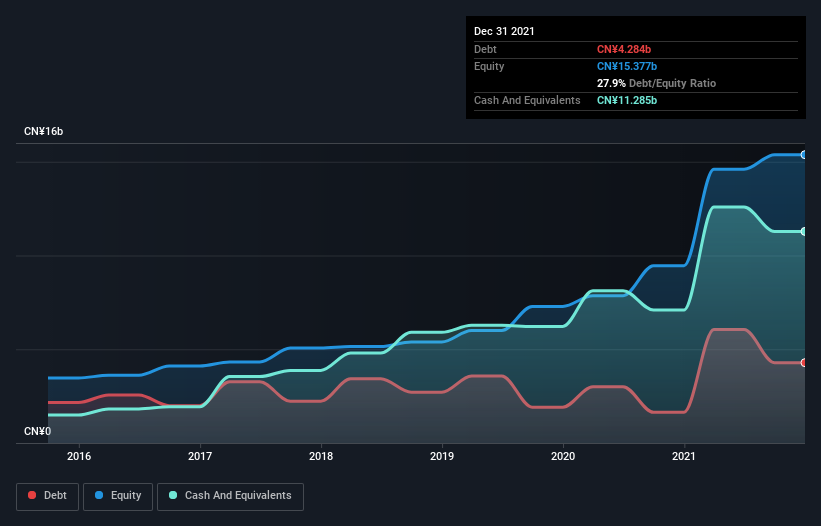
Task: Click the blue Equity legend dot
Action: pyautogui.click(x=99, y=495)
